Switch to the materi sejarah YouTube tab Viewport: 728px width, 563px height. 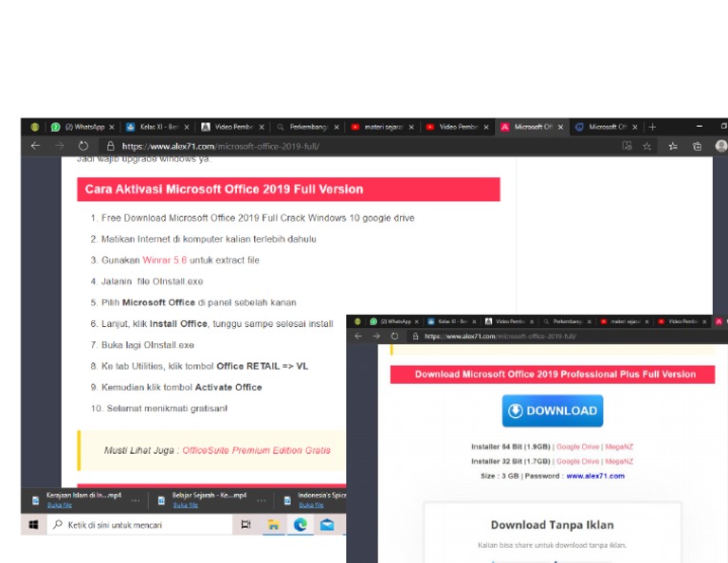click(383, 127)
